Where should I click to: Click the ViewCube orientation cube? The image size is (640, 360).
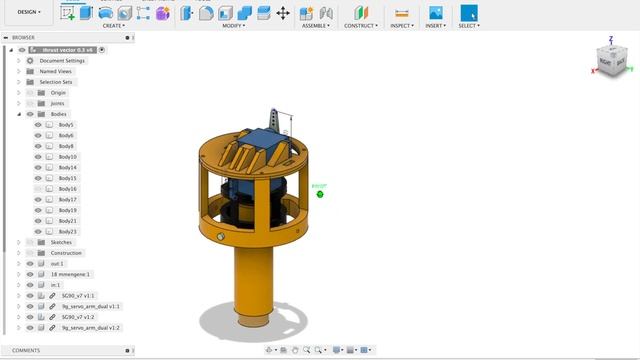pyautogui.click(x=612, y=61)
